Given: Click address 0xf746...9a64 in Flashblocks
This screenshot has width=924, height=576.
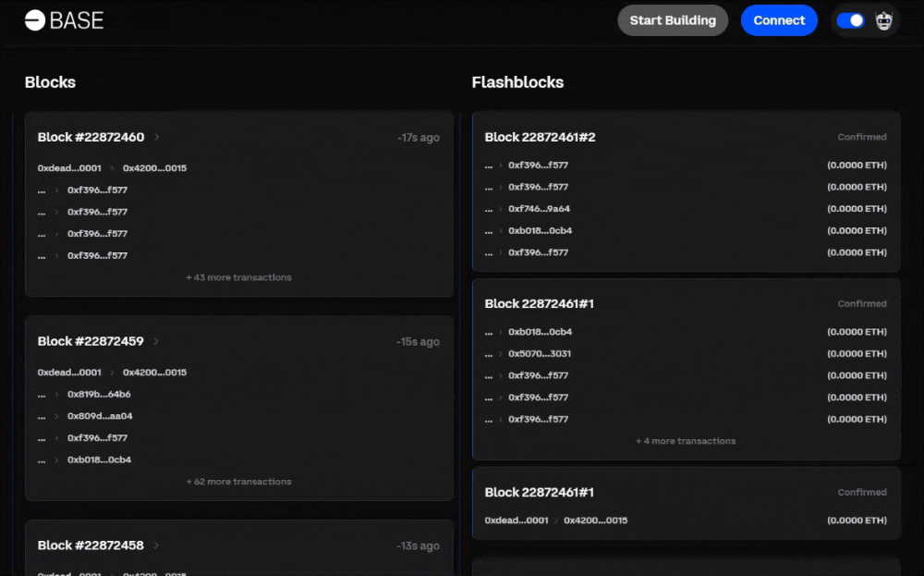Looking at the screenshot, I should coord(539,209).
